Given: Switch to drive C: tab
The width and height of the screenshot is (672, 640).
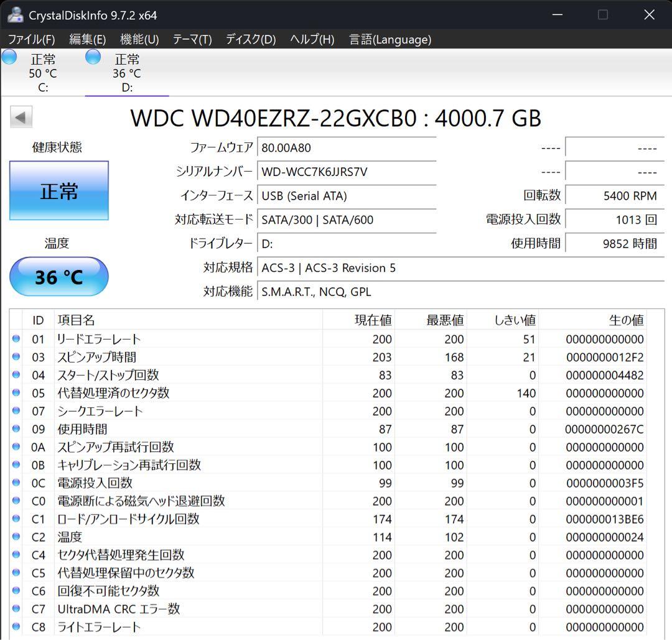Looking at the screenshot, I should click(42, 72).
